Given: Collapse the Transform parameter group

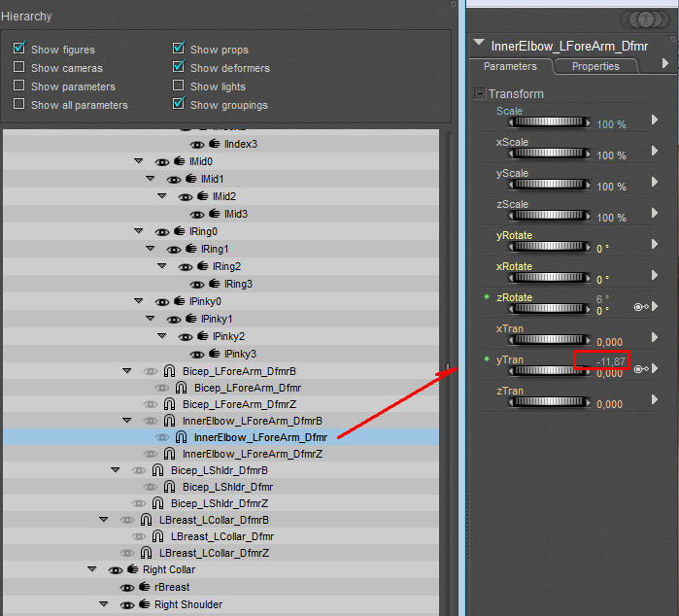Looking at the screenshot, I should 480,93.
